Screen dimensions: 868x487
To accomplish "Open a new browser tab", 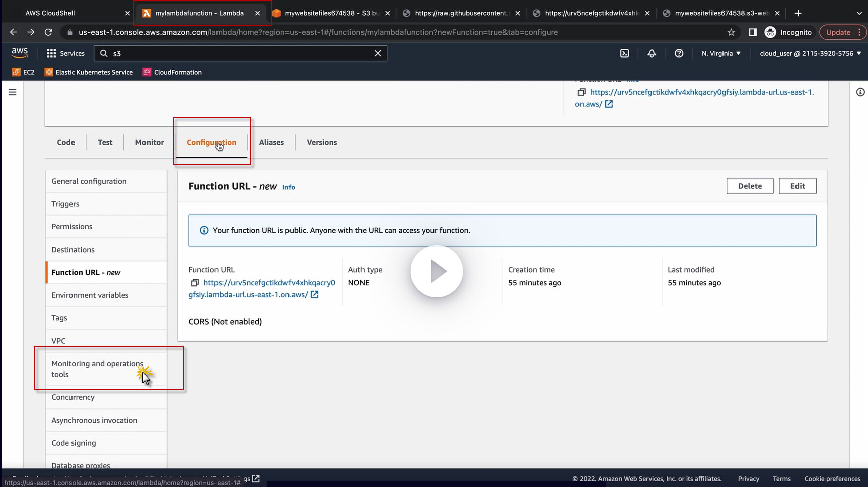I will pos(798,13).
